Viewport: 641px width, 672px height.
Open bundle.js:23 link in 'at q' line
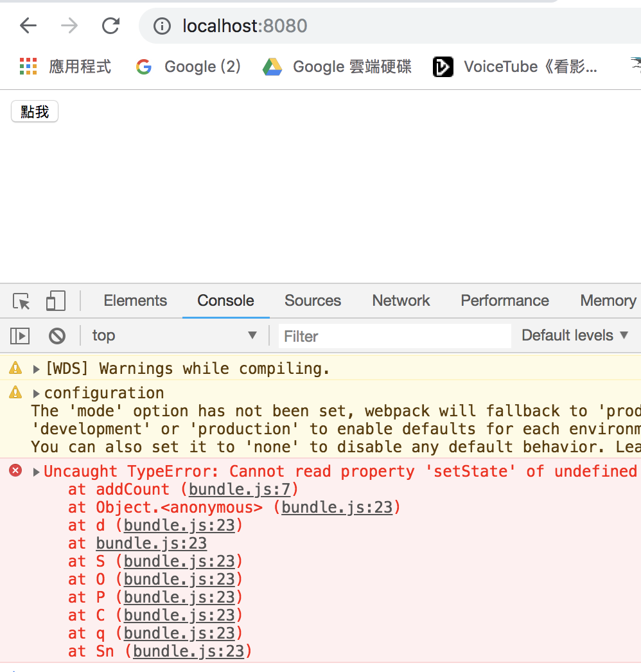[x=179, y=633]
